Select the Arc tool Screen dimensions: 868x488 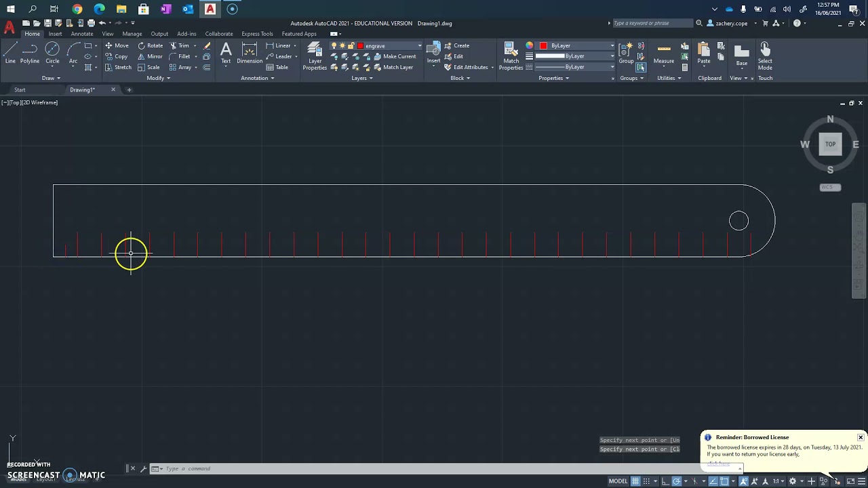point(73,52)
